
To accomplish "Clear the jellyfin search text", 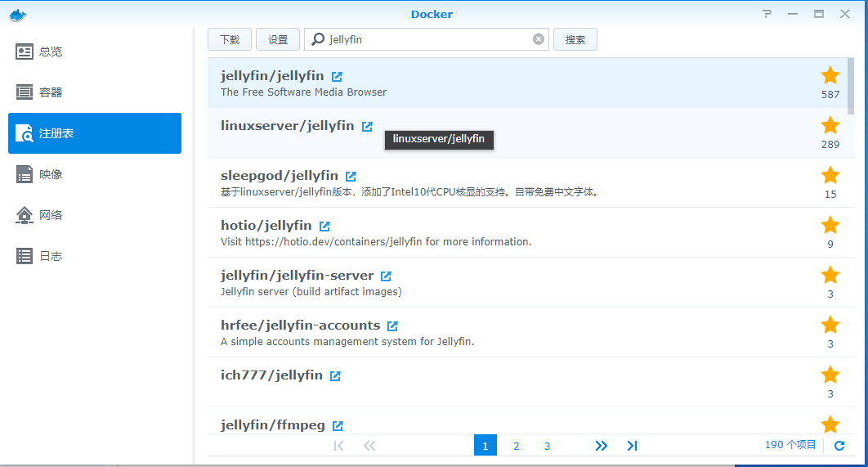I will (539, 39).
